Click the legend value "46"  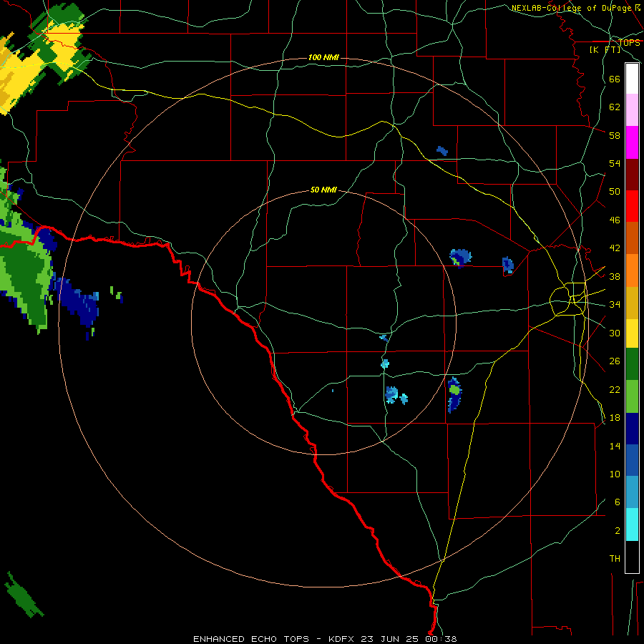[615, 220]
